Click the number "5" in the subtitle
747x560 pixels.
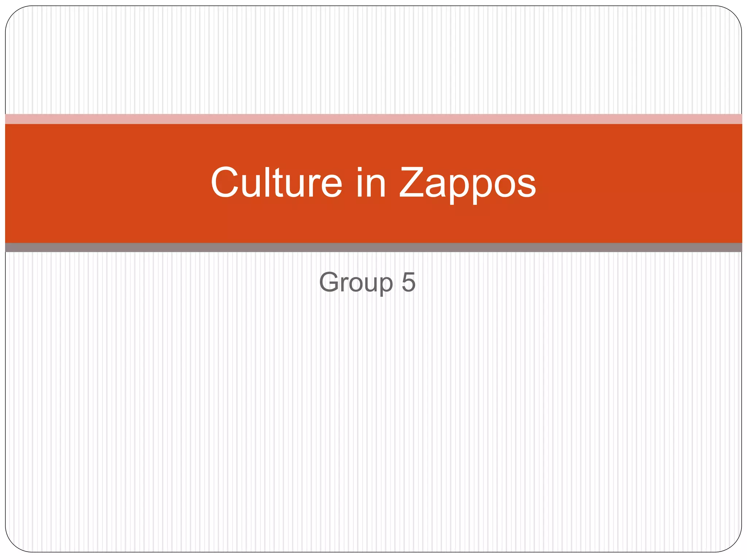click(409, 282)
